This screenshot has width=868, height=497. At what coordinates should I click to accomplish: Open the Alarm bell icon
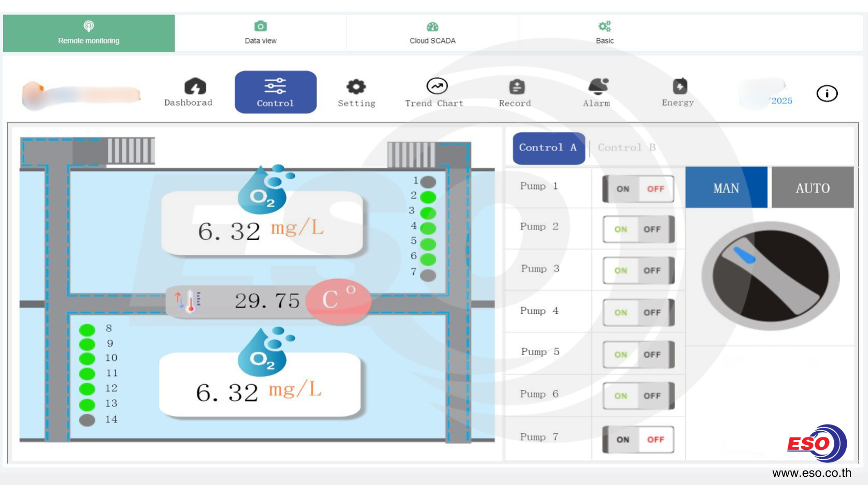click(x=597, y=86)
